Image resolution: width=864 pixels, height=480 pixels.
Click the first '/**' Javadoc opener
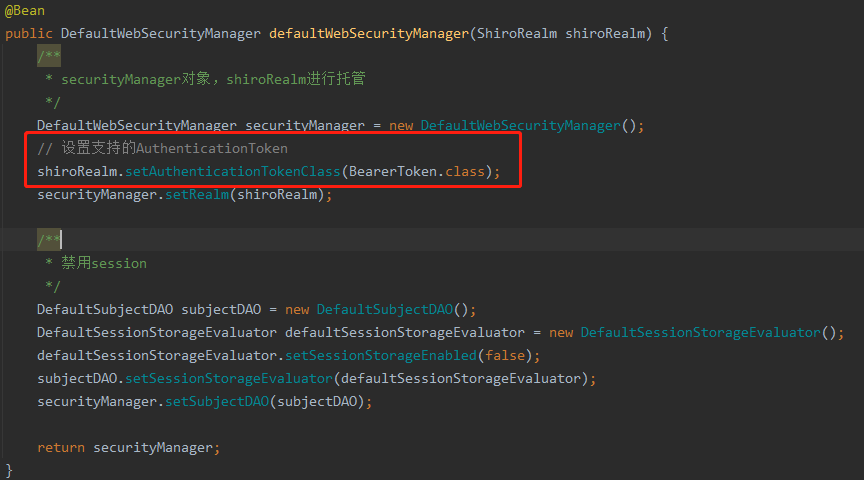(49, 56)
